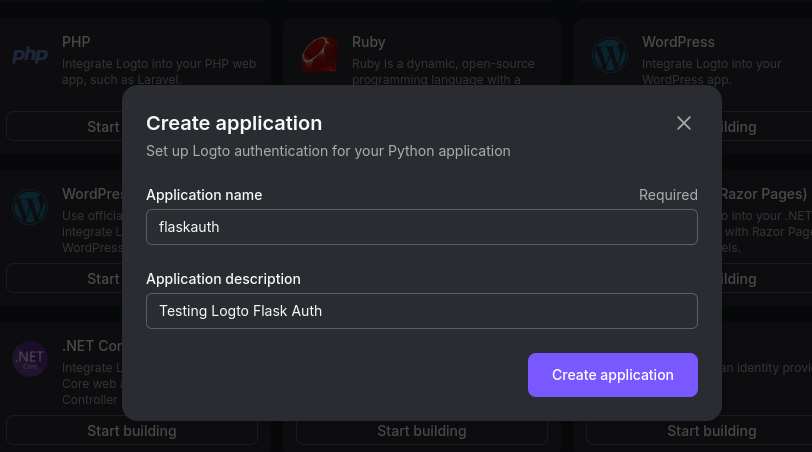Click the Ruby gem icon
Image resolution: width=812 pixels, height=452 pixels.
[x=320, y=55]
